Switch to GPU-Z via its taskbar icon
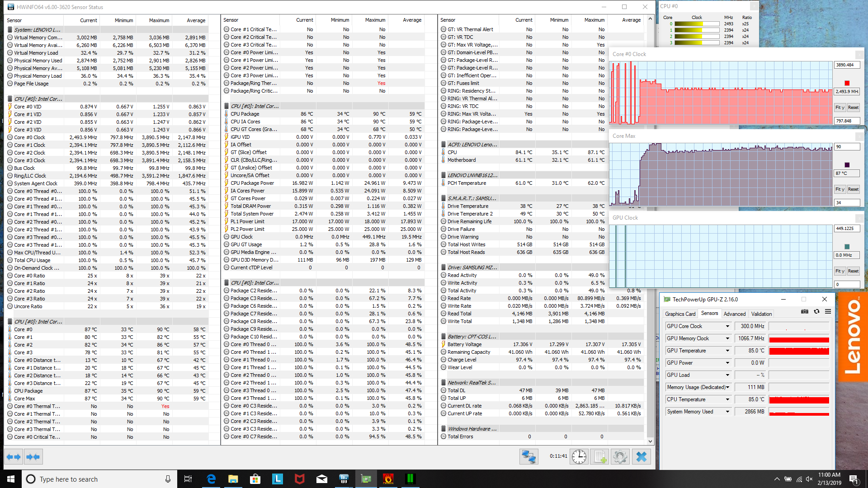 click(366, 479)
